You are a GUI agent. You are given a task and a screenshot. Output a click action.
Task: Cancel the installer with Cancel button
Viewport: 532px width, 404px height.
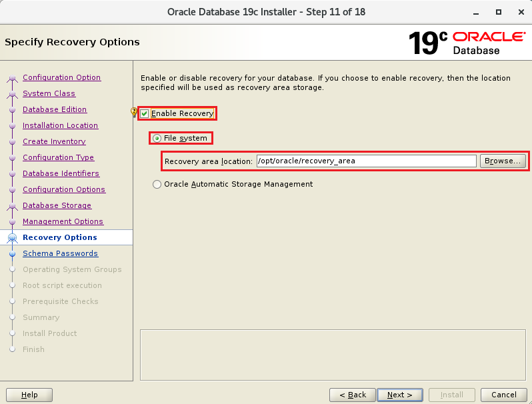point(503,395)
